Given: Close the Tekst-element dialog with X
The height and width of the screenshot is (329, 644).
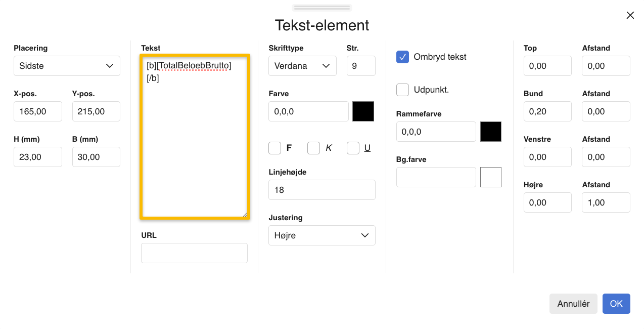Looking at the screenshot, I should click(630, 15).
